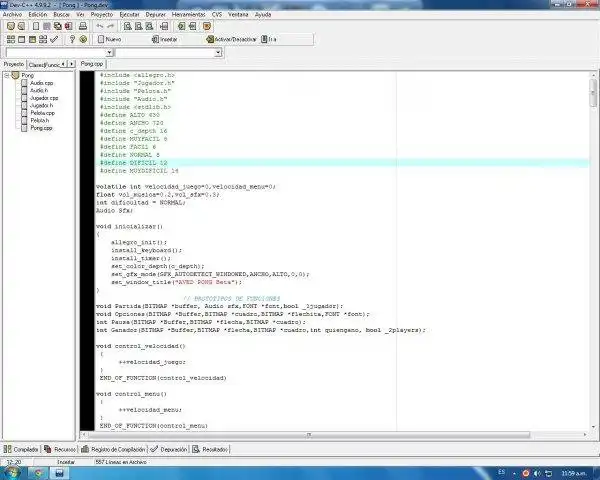The height and width of the screenshot is (480, 600).
Task: Open the Proyecto menu
Action: 102,15
